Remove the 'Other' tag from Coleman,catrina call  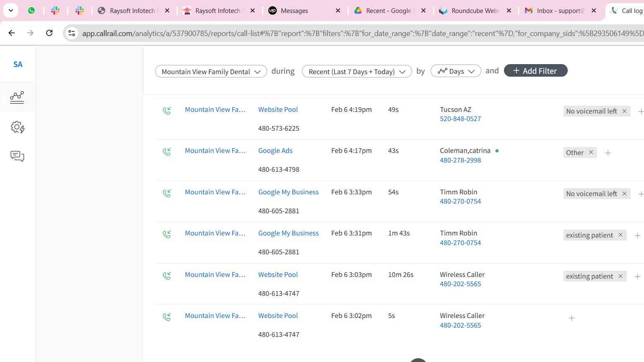591,152
